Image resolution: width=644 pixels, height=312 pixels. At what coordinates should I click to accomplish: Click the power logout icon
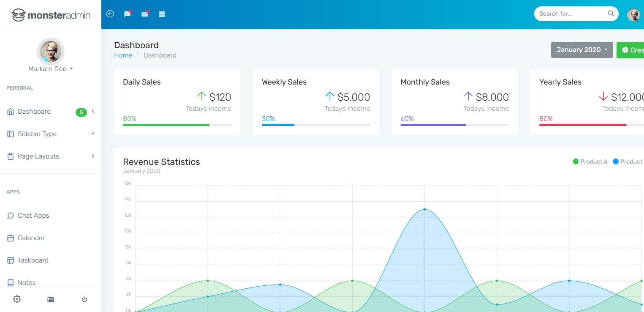84,299
